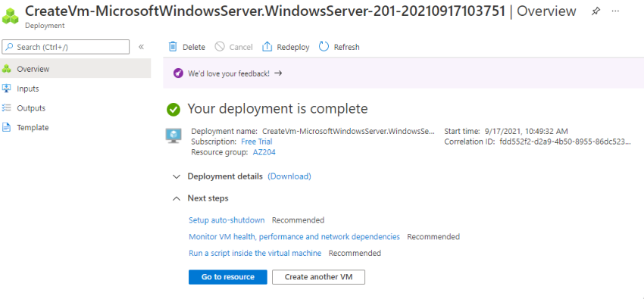
Task: Open the Outputs menu item
Action: point(75,108)
